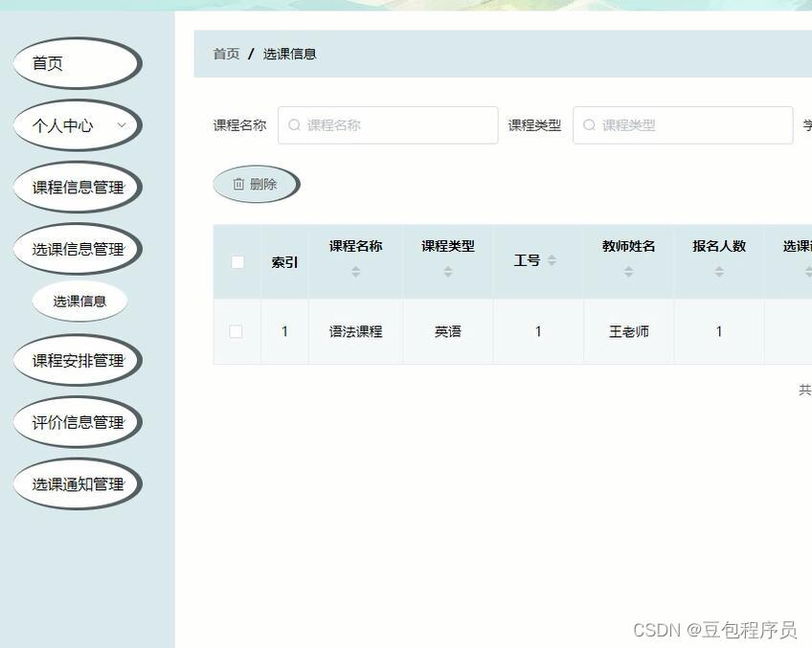Open the 课程安排管理 sidebar section
This screenshot has width=812, height=648.
[77, 360]
